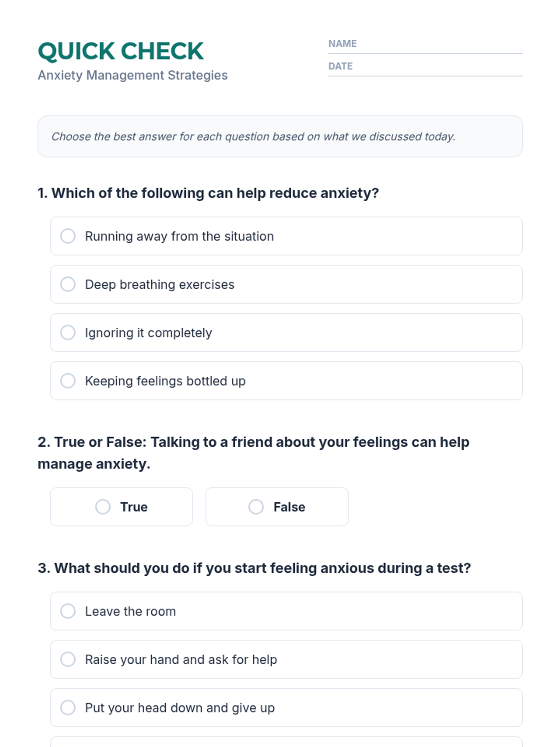Viewport: 560px width, 747px height.
Task: Pick 'Put your head down and give up'
Action: (x=68, y=708)
